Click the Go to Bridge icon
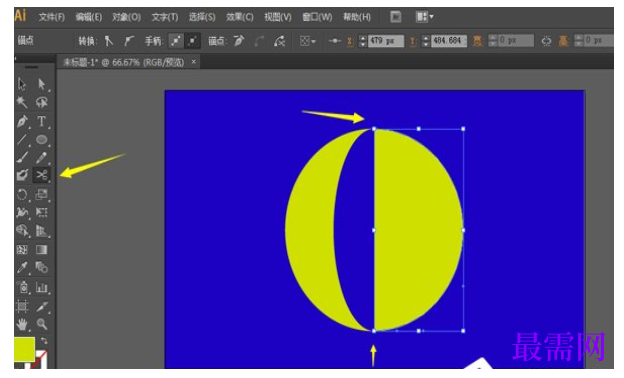Image resolution: width=624 pixels, height=378 pixels. 396,17
